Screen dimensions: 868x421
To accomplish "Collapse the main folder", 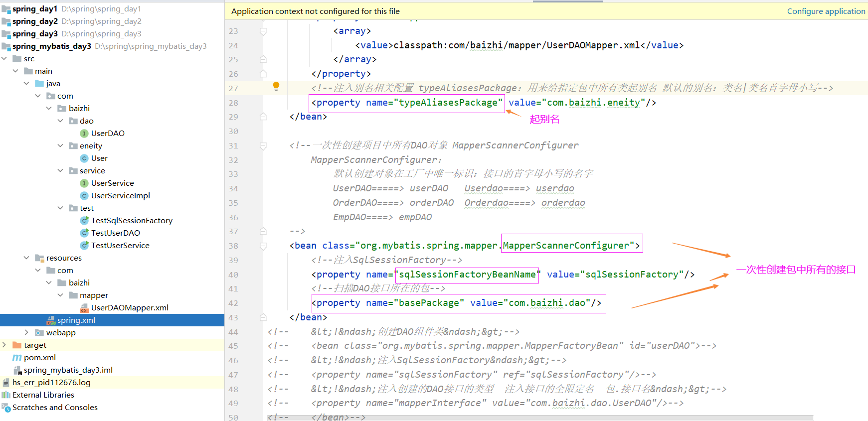I will point(15,71).
